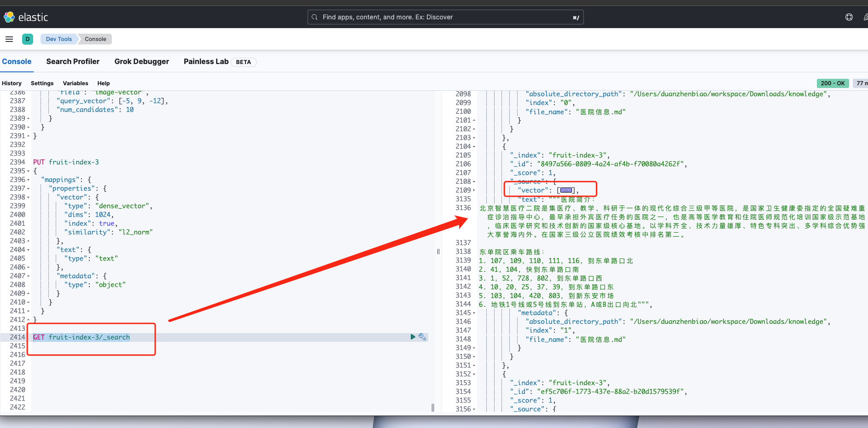
Task: Switch to the Search Profiler tab
Action: click(x=72, y=61)
